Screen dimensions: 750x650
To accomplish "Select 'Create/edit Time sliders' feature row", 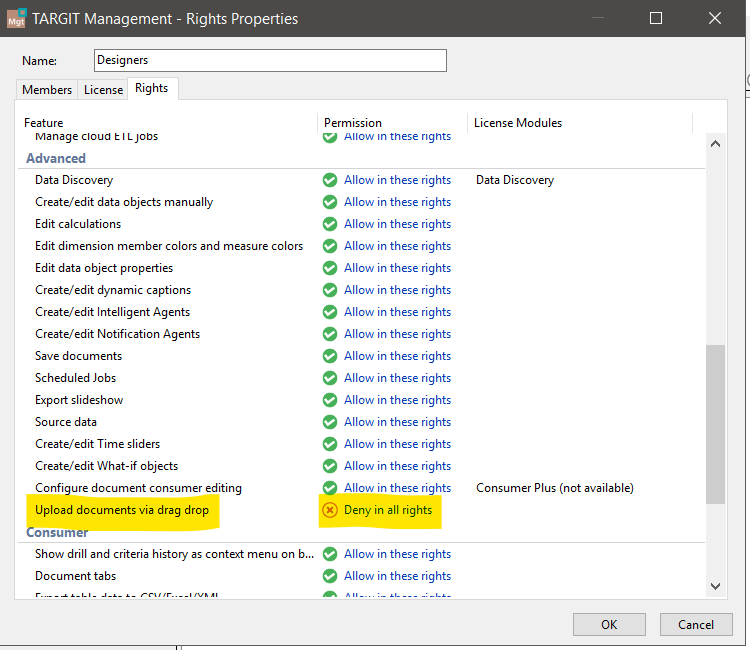I will coord(98,444).
